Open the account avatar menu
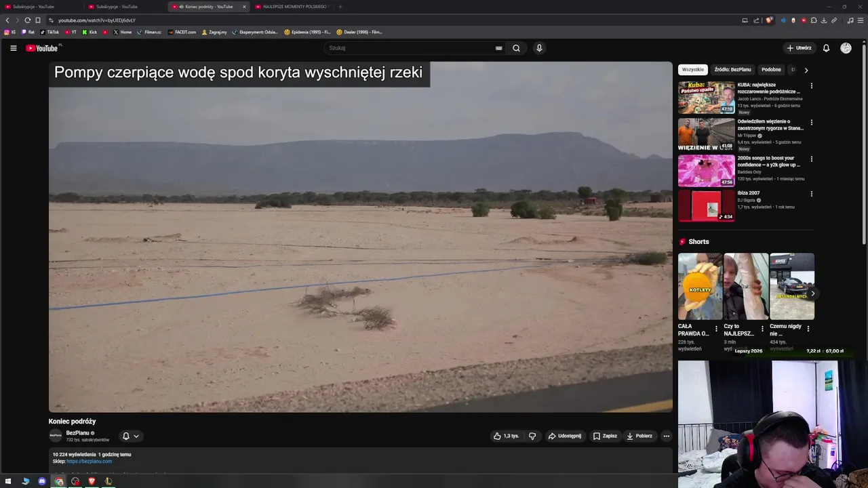This screenshot has height=488, width=868. [x=846, y=48]
